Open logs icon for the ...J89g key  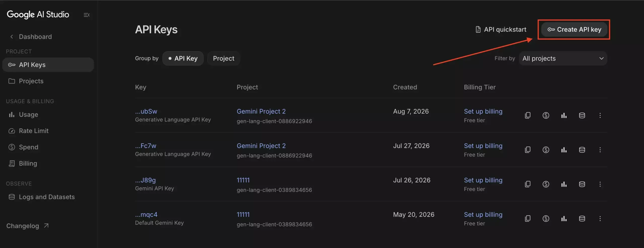click(x=582, y=184)
